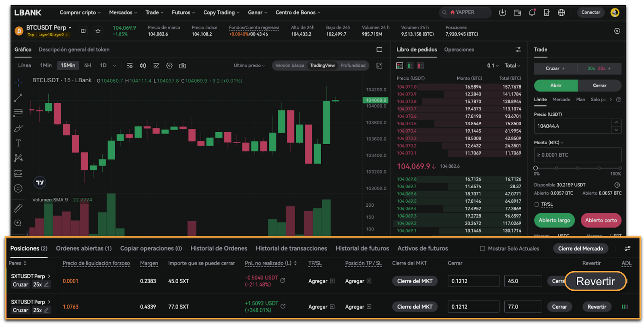Image resolution: width=644 pixels, height=326 pixels.
Task: Take a chart screenshot with camera icon
Action: tap(183, 66)
